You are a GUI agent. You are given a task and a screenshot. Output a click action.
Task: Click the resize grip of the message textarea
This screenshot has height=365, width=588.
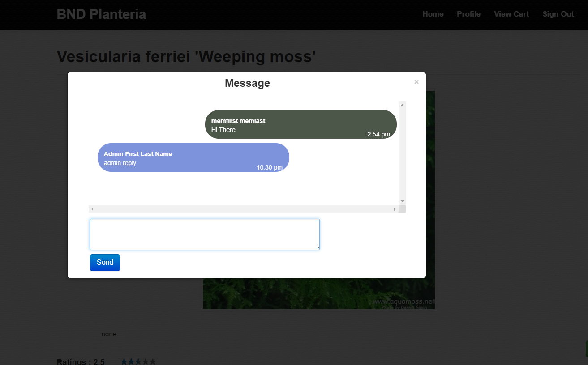(x=317, y=247)
